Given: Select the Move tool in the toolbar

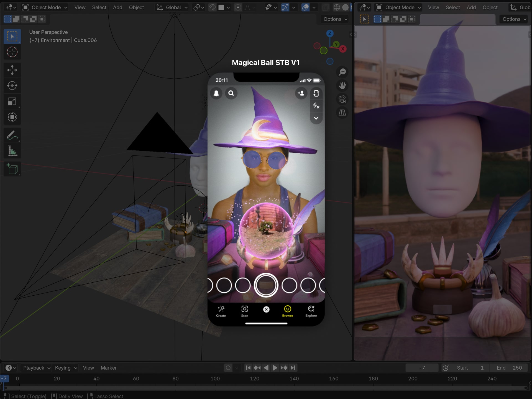Looking at the screenshot, I should point(12,70).
